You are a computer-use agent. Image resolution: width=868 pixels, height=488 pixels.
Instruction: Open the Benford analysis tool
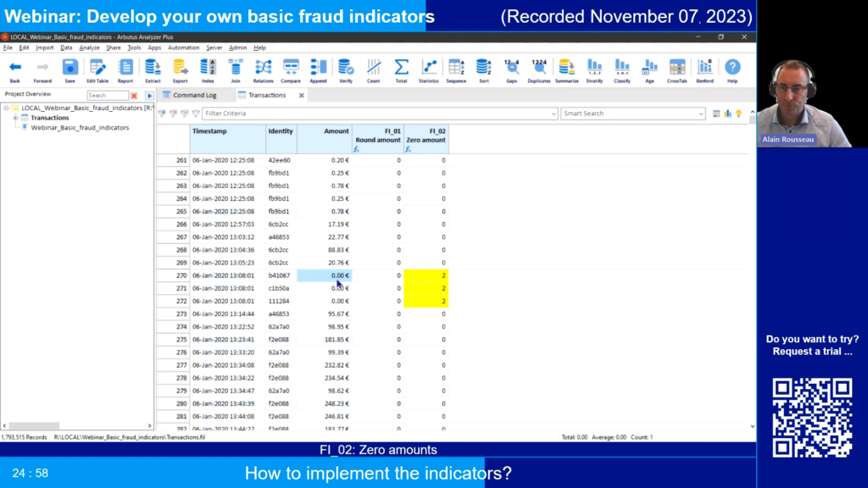704,71
